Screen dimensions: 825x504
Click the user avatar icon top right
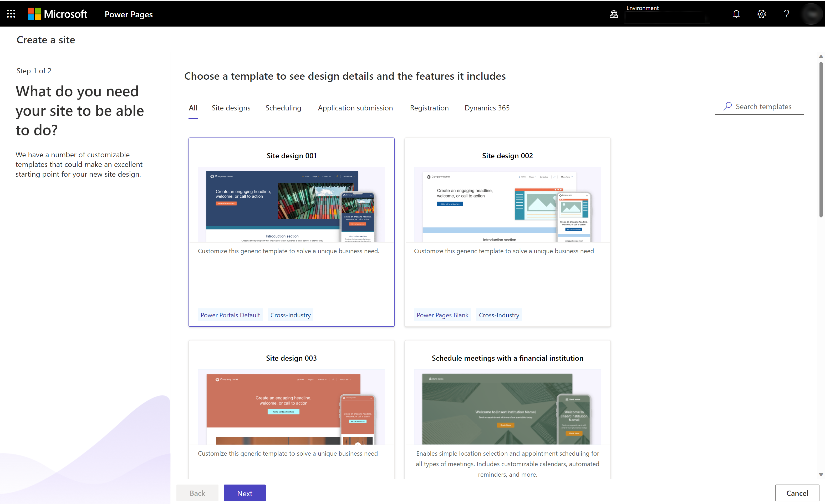[x=811, y=14]
